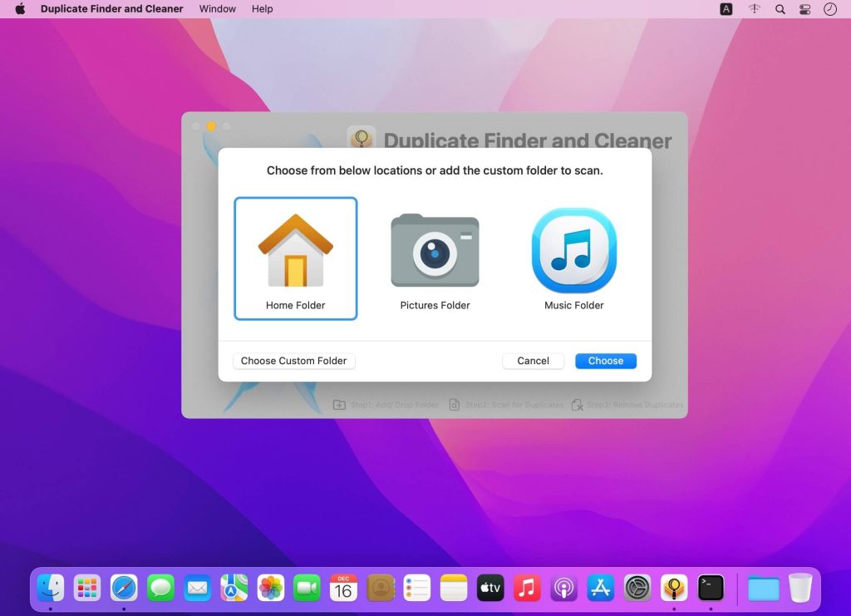Click the Trash in the Dock
The image size is (851, 616).
799,588
